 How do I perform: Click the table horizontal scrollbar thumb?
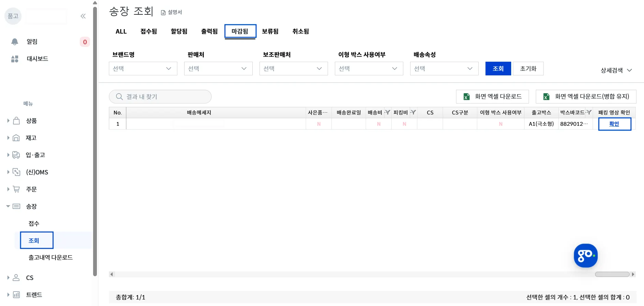tap(612, 274)
